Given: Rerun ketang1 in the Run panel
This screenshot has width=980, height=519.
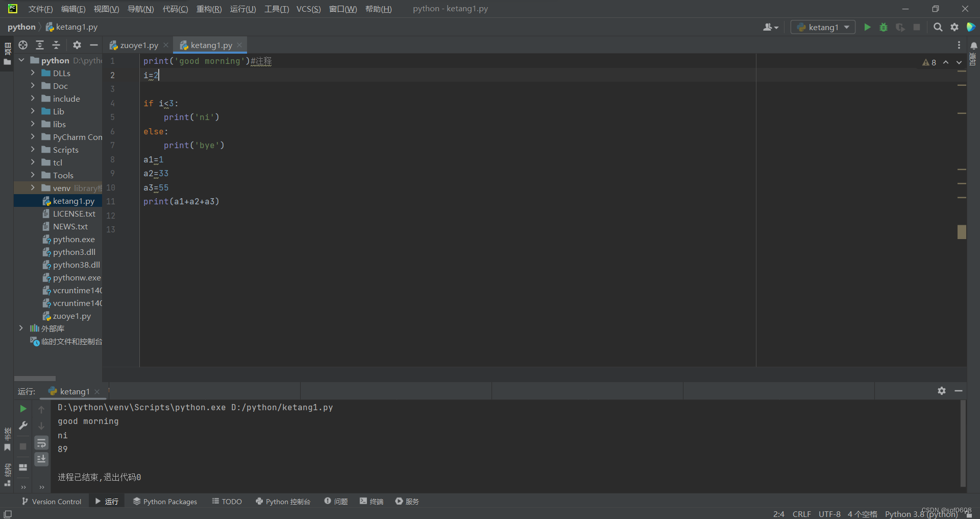Looking at the screenshot, I should click(23, 409).
